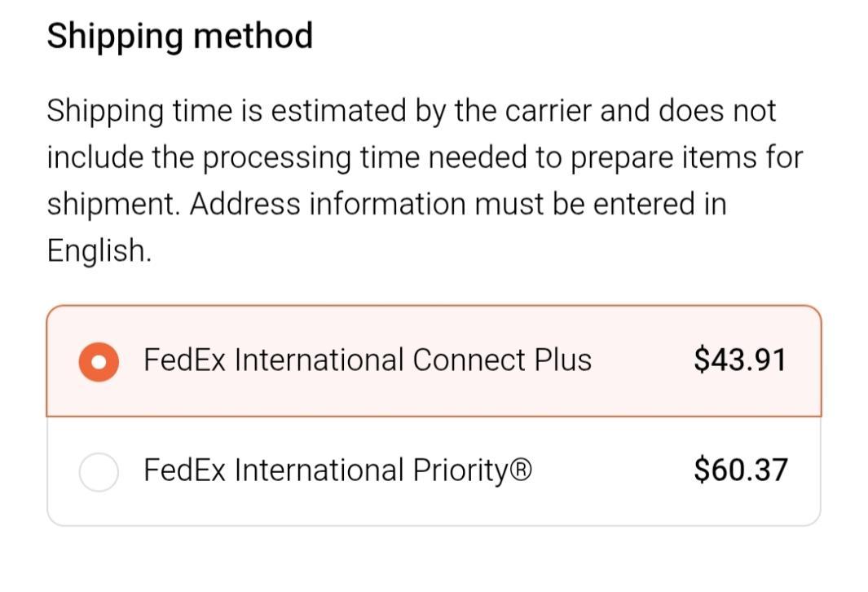Screen dimensions: 868x592
Task: Click the "Shipping method" heading
Action: click(179, 37)
